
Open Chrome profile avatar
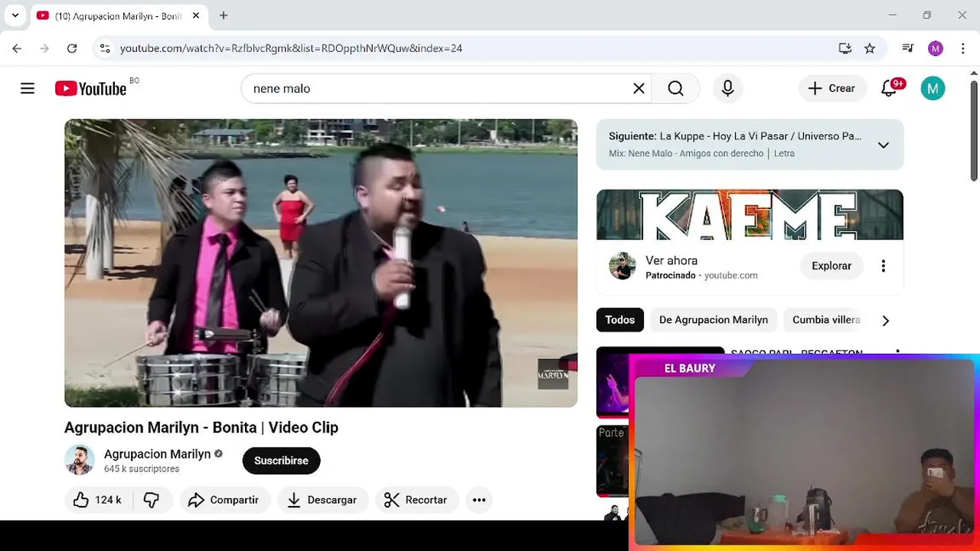coord(936,48)
